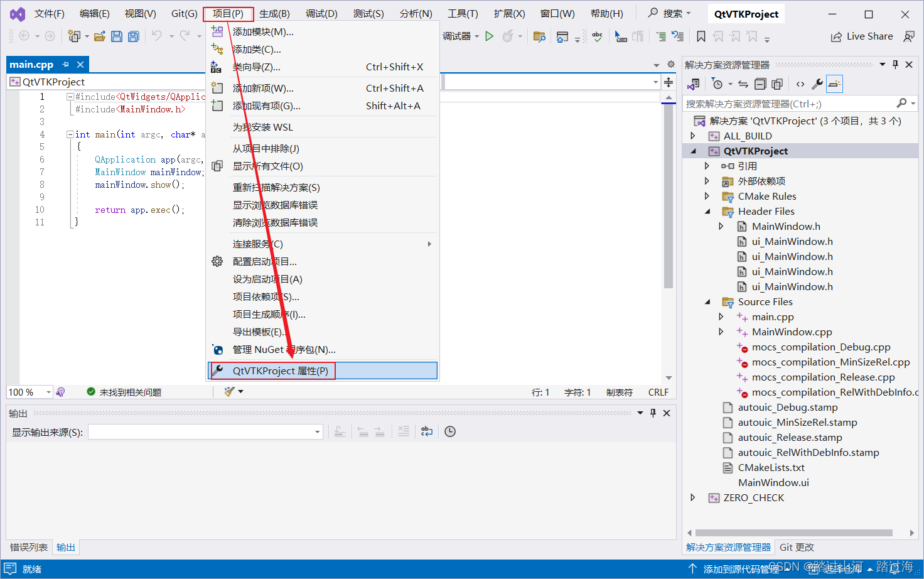Open Properties wrench icon in Solution Explorer
Viewport: 924px width, 579px height.
(817, 84)
